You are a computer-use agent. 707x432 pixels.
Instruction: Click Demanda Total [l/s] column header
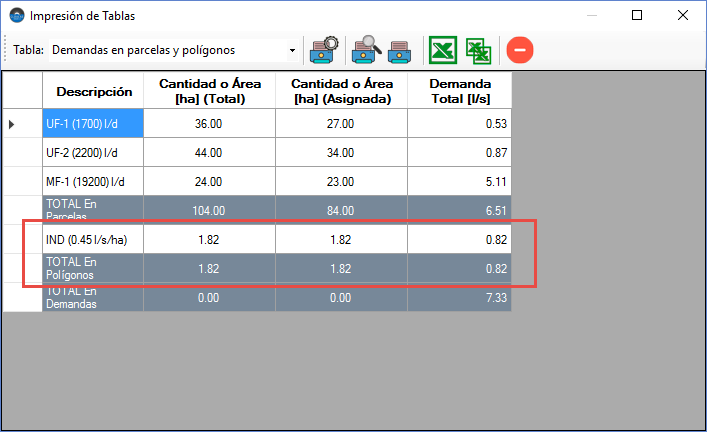click(459, 91)
